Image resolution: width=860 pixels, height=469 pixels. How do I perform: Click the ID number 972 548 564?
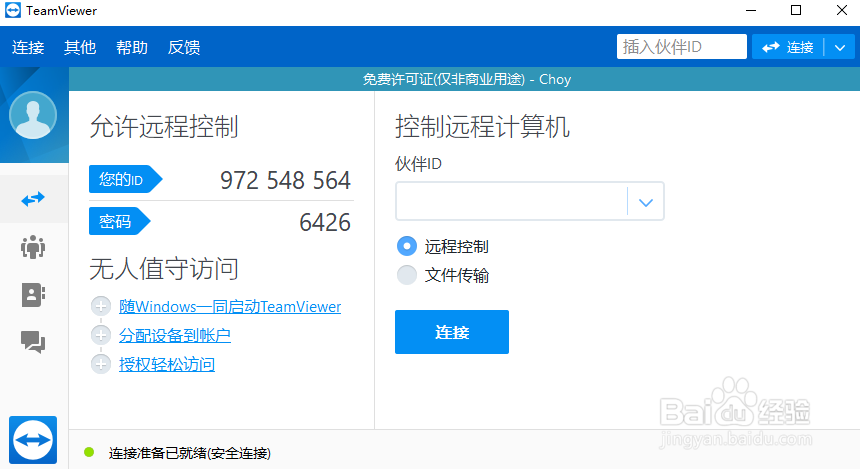[285, 180]
